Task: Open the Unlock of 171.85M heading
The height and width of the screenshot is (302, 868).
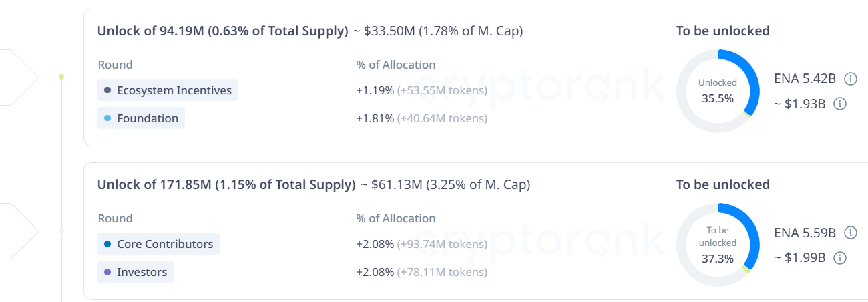Action: coord(226,184)
